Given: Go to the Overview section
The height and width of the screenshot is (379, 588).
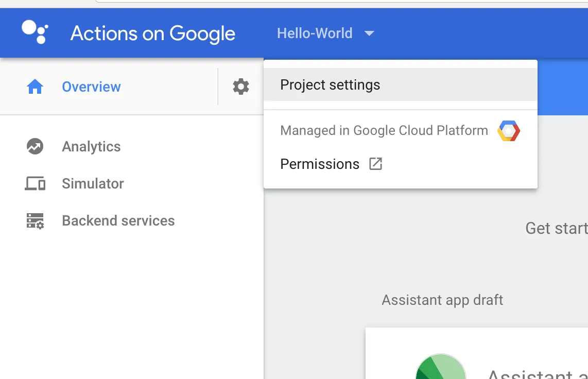Looking at the screenshot, I should (x=91, y=87).
